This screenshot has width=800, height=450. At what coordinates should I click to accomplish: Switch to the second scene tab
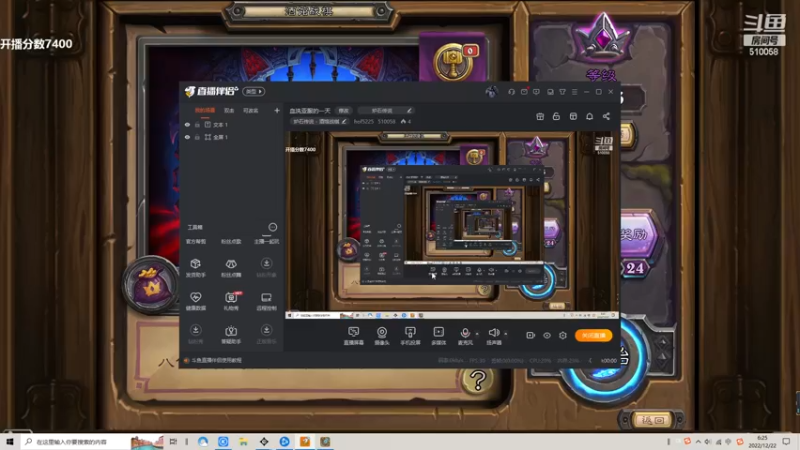[229, 110]
